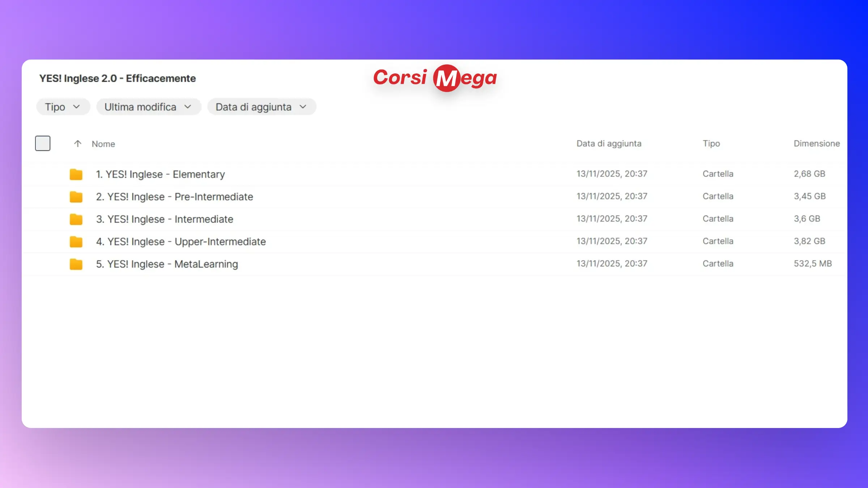Click the sort direction arrow icon
Viewport: 868px width, 488px height.
click(x=77, y=144)
